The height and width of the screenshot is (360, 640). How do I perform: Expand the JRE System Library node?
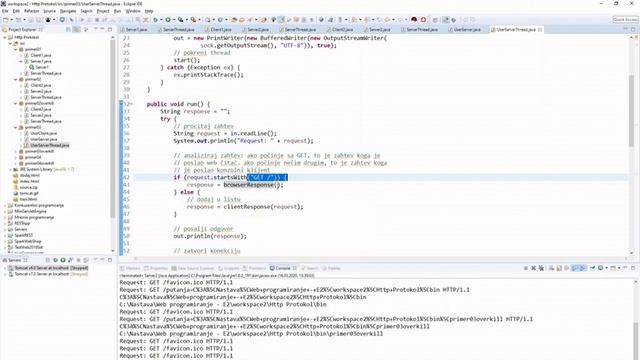[x=10, y=169]
